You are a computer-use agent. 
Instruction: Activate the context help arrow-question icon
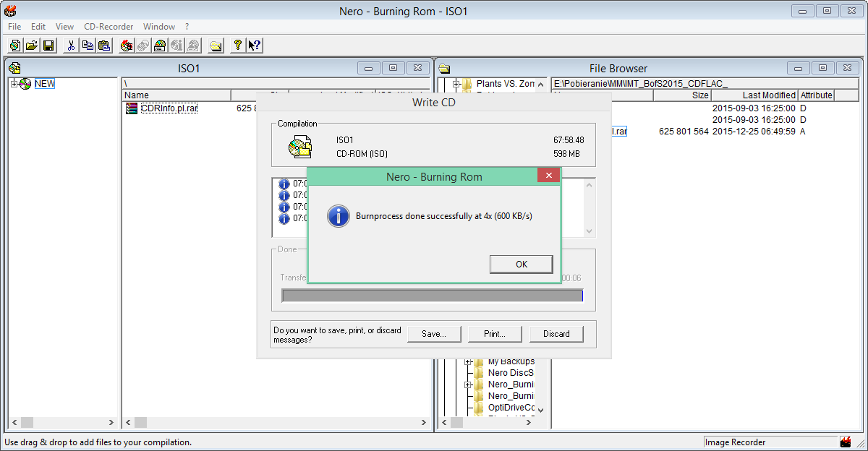click(254, 46)
